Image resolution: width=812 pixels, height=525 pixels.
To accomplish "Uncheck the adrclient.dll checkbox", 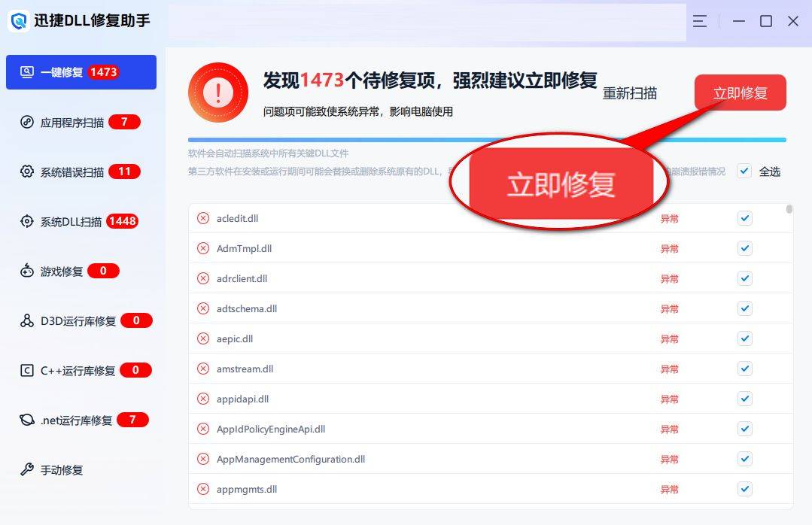I will (745, 278).
